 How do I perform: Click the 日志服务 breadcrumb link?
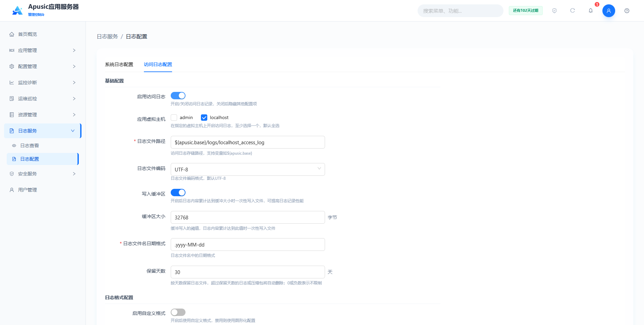(x=107, y=36)
